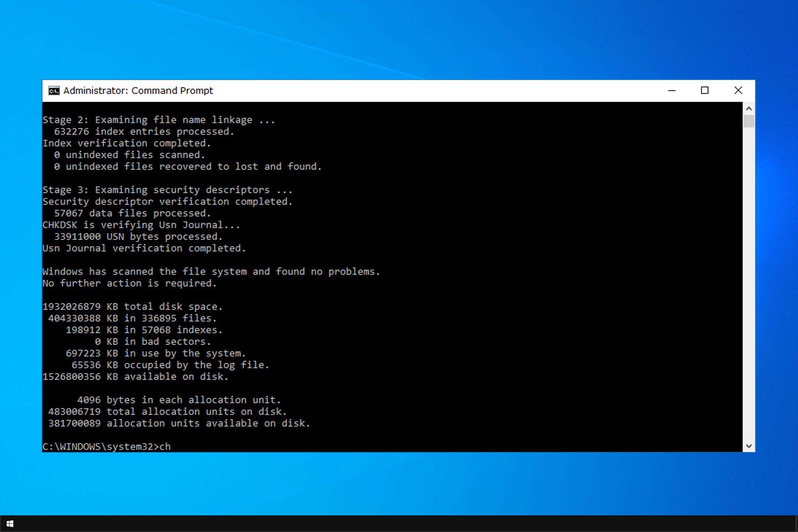Click the 'Stage 2: Examining file name linkage' line

(159, 120)
